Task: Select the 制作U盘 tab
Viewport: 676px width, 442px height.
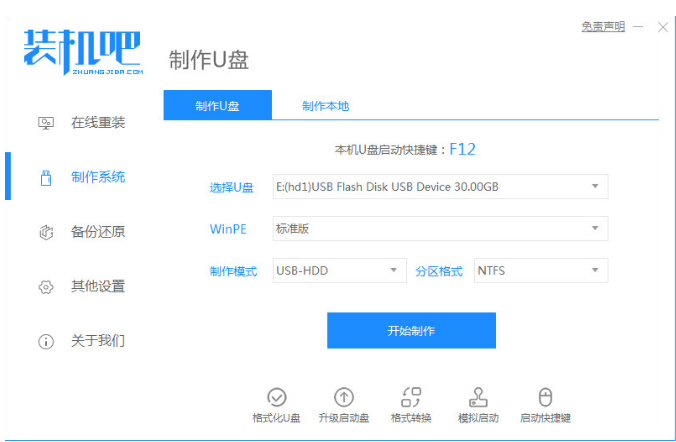Action: pos(217,106)
